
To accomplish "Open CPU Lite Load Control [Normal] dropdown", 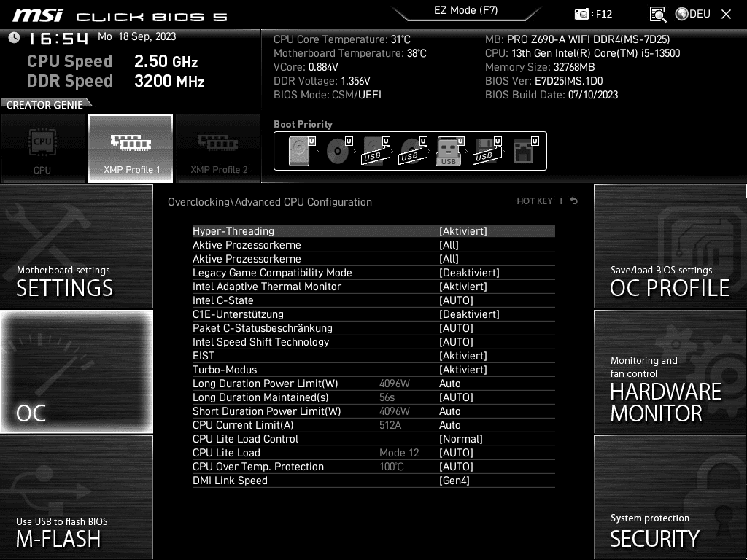I will coord(373,438).
